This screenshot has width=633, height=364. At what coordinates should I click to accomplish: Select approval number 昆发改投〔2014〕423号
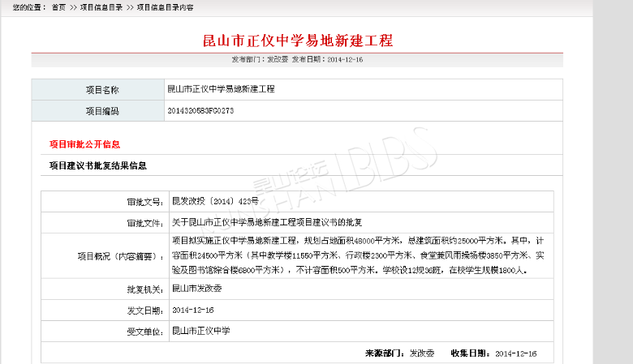click(215, 200)
